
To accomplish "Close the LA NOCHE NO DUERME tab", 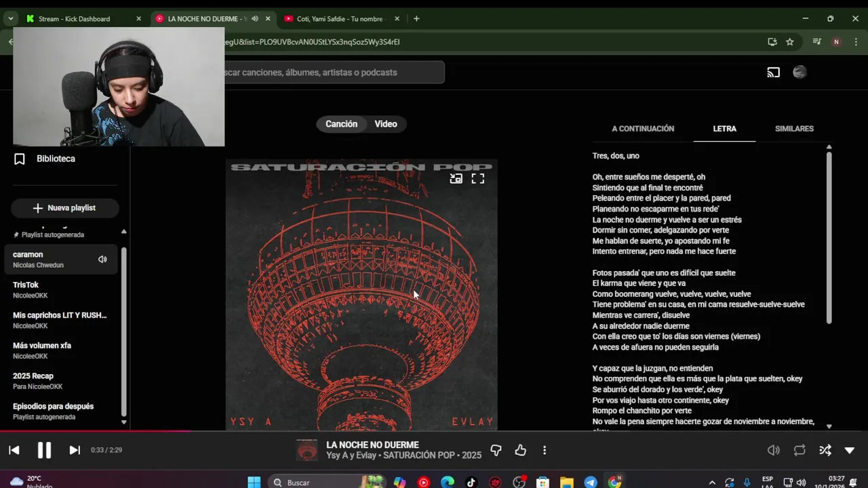I will tap(268, 19).
